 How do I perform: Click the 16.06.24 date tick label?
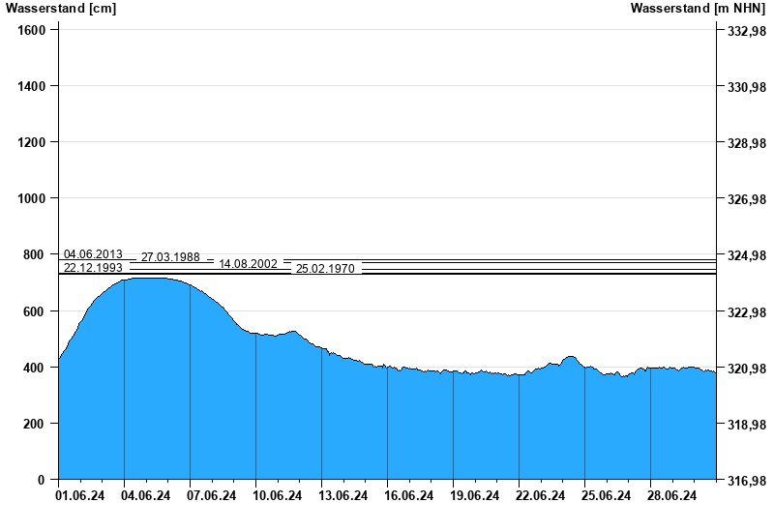(407, 496)
